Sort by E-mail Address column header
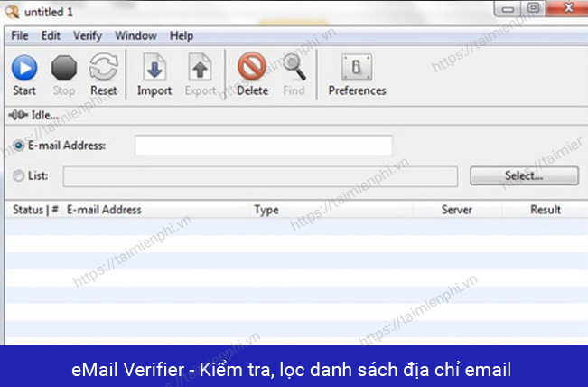 [x=104, y=210]
